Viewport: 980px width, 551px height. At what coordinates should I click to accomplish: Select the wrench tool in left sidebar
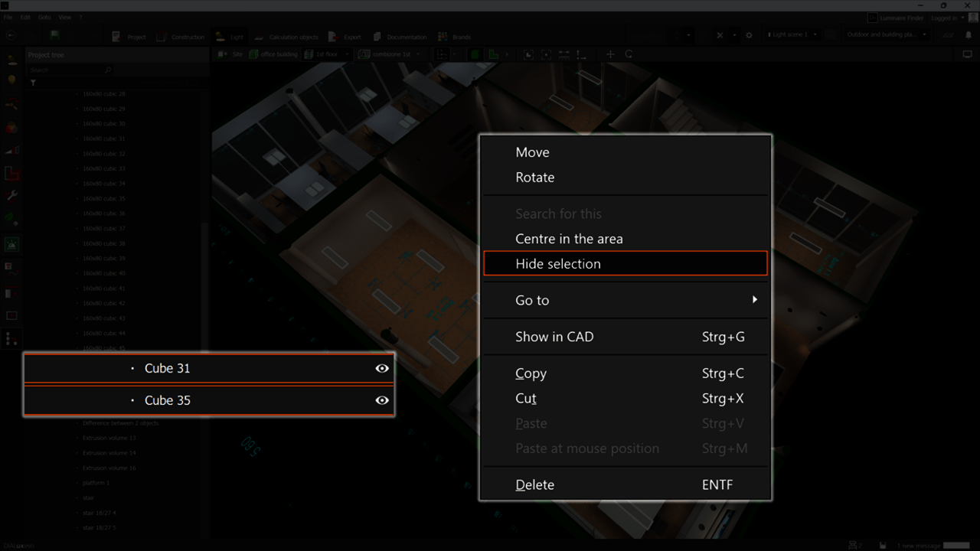click(11, 196)
